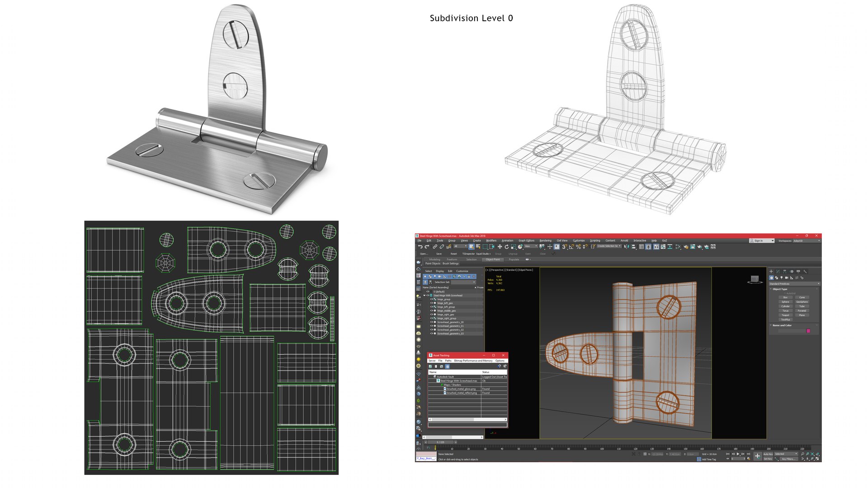Toggle the 3D Snaps tool

point(564,247)
